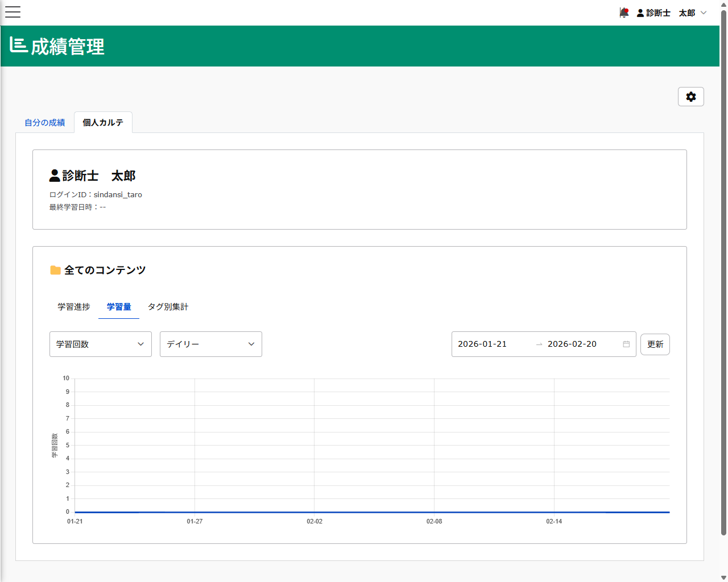
Task: Click the bar chart icon beside 成績管理
Action: 18,45
